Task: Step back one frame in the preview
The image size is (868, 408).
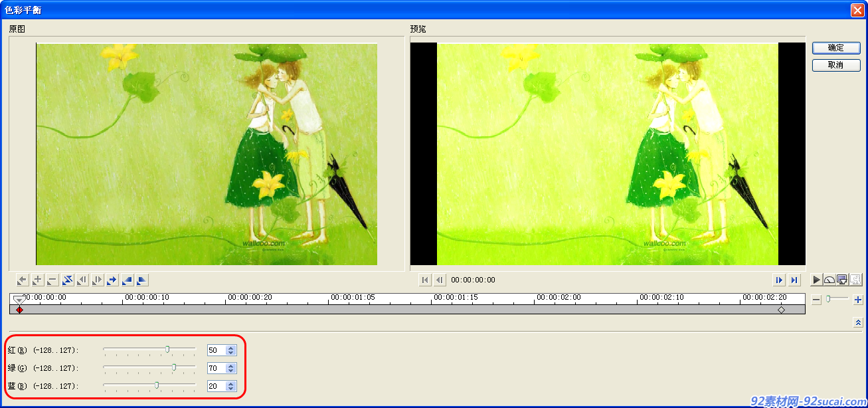Action: pos(440,280)
